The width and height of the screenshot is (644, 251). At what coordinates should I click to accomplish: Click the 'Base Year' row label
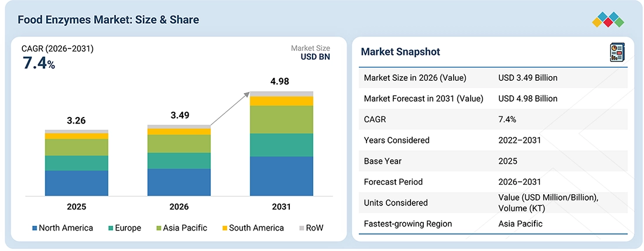382,161
